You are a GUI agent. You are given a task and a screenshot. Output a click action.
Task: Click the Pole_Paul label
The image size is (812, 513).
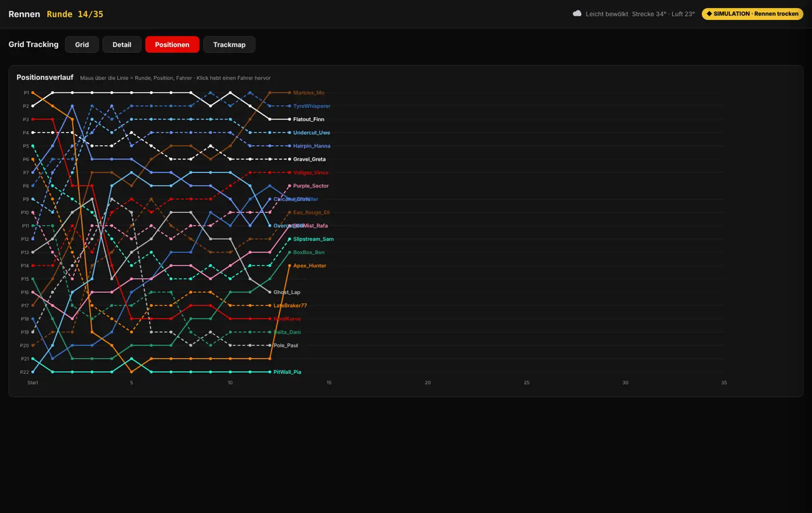pyautogui.click(x=285, y=346)
